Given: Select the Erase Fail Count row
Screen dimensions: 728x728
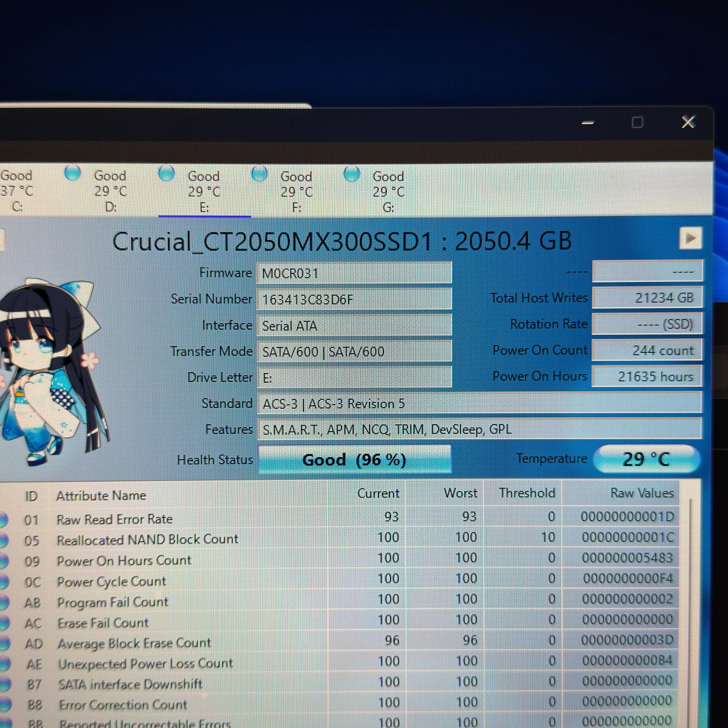Looking at the screenshot, I should (x=339, y=621).
